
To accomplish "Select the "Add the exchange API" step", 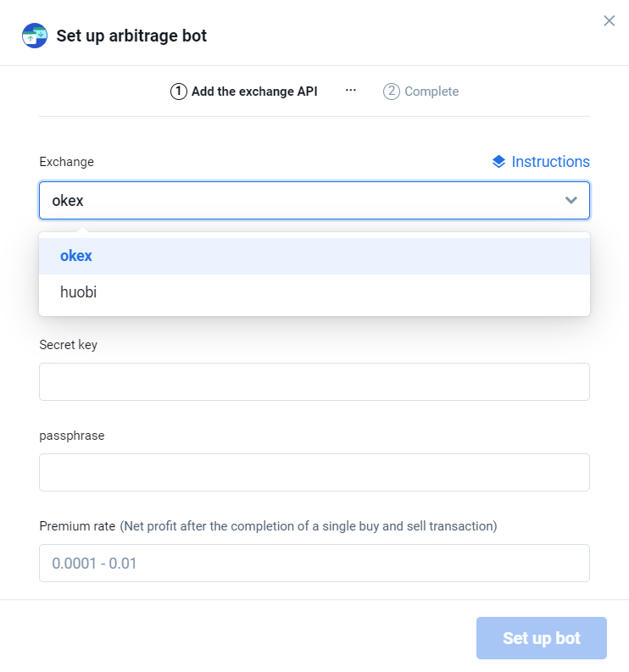I will 254,92.
